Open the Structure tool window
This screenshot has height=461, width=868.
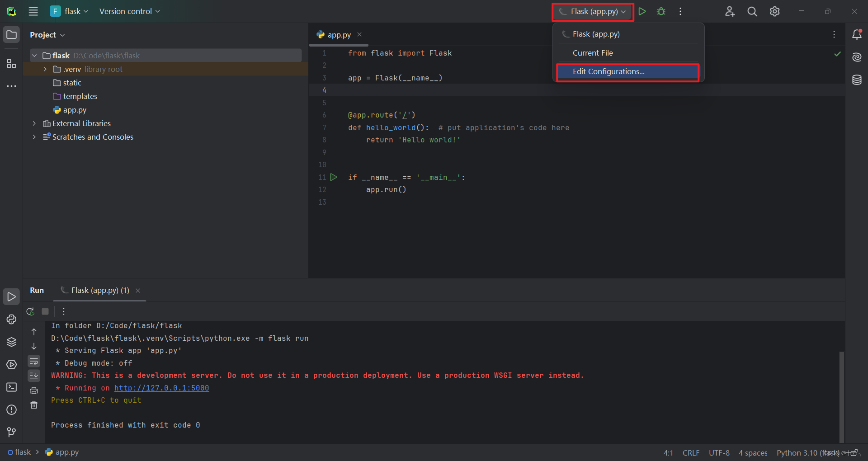point(11,64)
